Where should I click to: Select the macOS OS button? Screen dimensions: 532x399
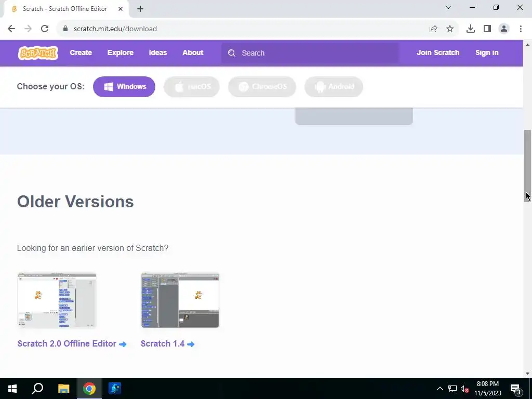click(192, 87)
